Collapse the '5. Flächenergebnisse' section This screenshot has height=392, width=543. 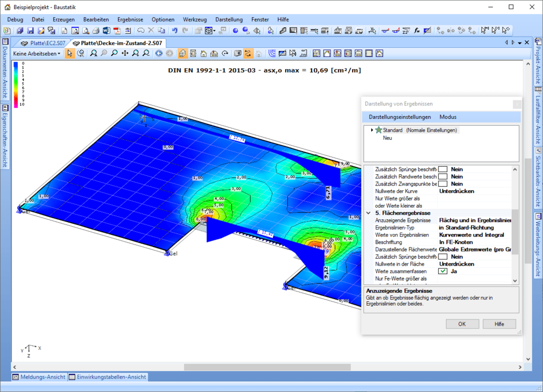[368, 213]
